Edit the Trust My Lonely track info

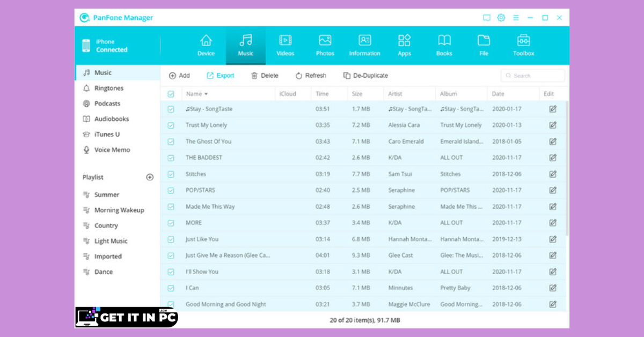553,125
